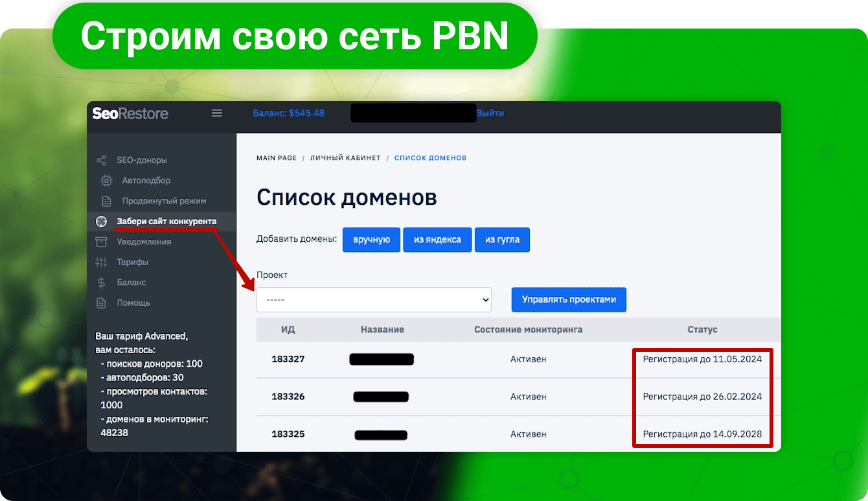868x501 pixels.
Task: Click the Ваш тариф Advanced text
Action: (x=141, y=336)
